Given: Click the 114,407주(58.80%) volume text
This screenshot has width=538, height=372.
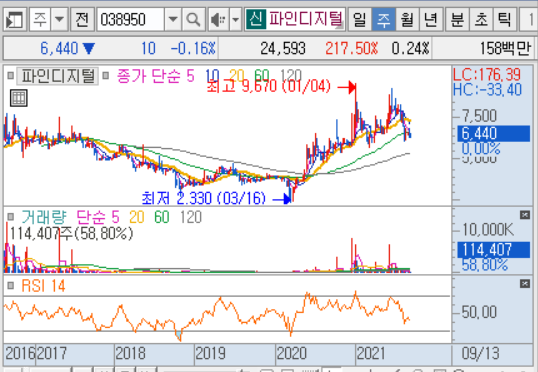Looking at the screenshot, I should [71, 234].
